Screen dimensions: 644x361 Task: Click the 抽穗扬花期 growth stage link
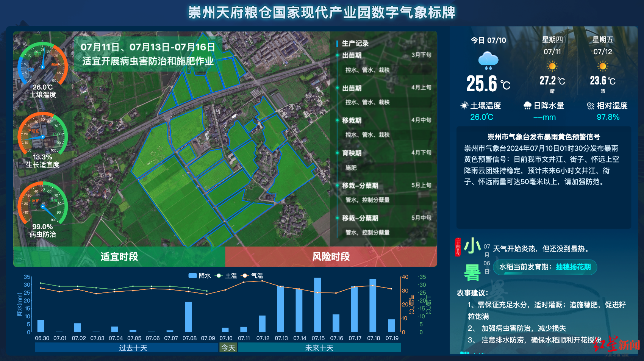tap(573, 267)
